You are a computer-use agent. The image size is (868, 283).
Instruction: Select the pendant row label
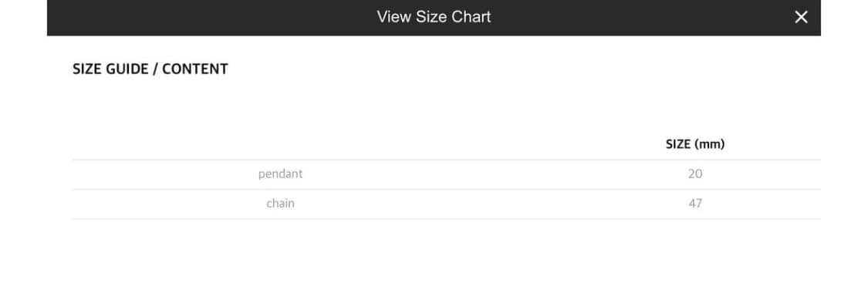coord(281,174)
